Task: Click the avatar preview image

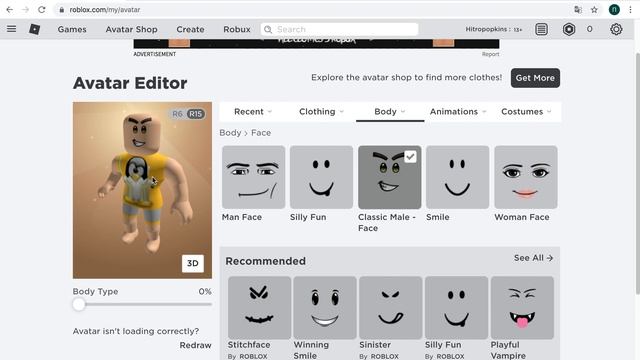Action: point(142,190)
